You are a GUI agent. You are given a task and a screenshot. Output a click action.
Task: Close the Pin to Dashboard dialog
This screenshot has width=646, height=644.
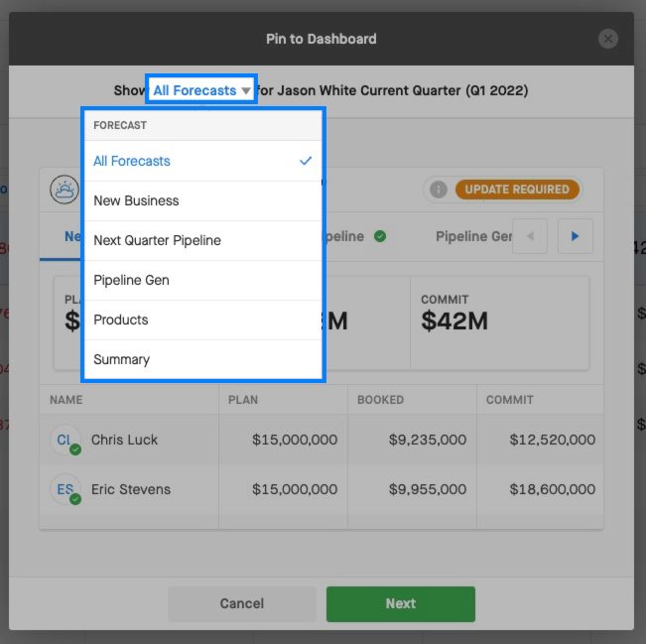[x=607, y=39]
